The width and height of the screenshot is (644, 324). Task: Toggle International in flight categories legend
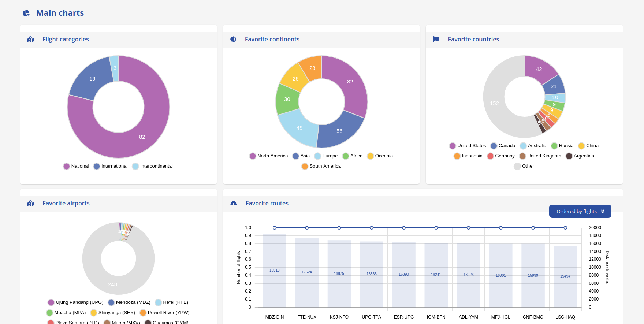(111, 166)
